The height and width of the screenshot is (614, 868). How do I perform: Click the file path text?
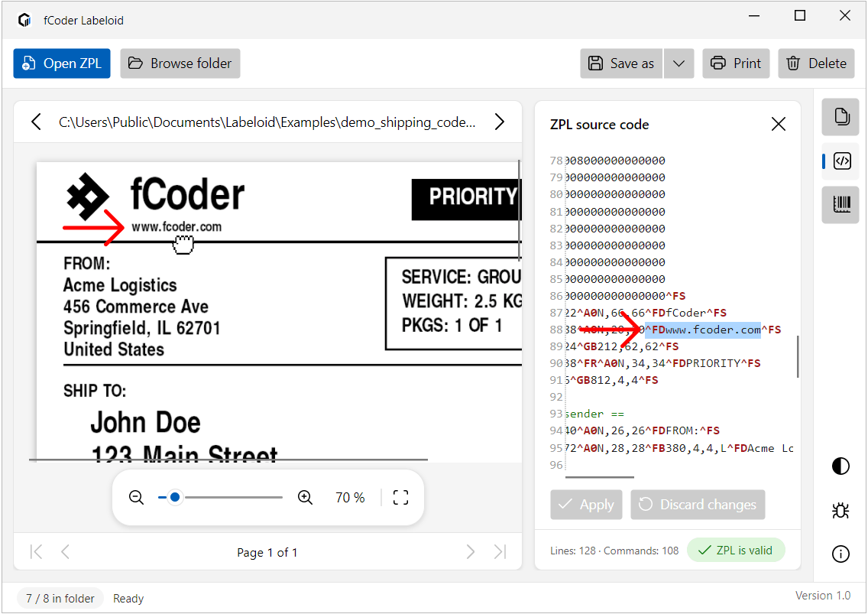(x=267, y=122)
